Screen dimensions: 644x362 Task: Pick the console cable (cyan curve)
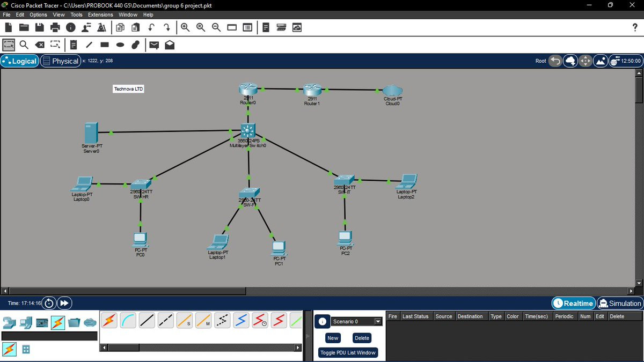128,321
